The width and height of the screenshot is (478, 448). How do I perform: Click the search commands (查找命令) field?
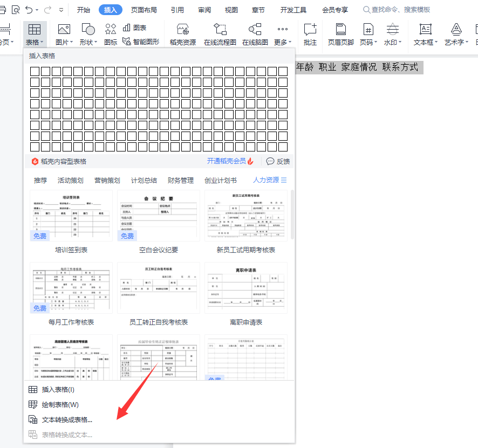click(x=397, y=10)
